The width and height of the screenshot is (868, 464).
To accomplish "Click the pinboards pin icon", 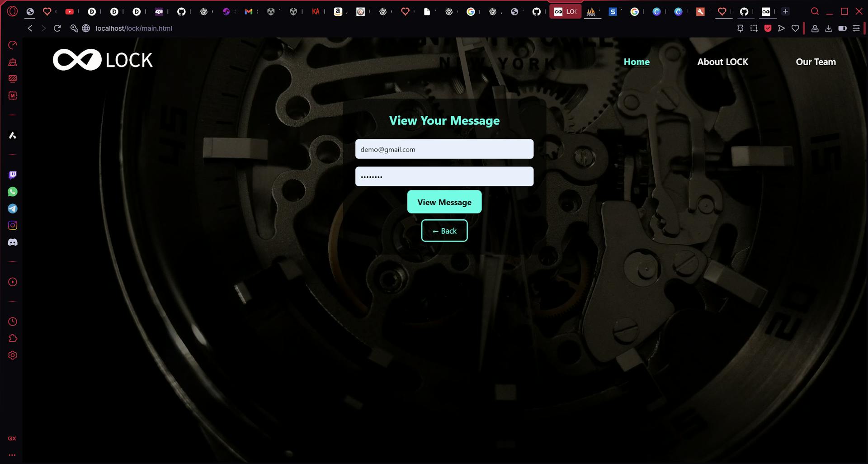I will pyautogui.click(x=740, y=28).
